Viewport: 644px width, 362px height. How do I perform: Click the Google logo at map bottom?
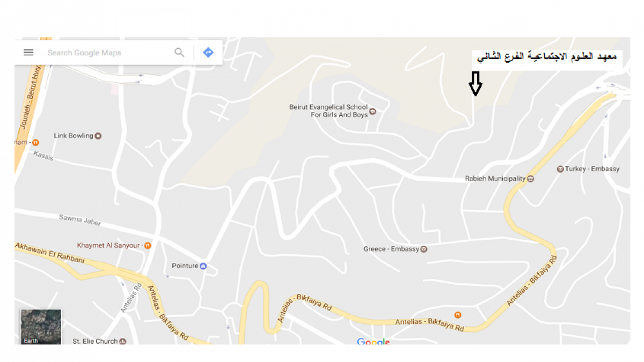(374, 342)
